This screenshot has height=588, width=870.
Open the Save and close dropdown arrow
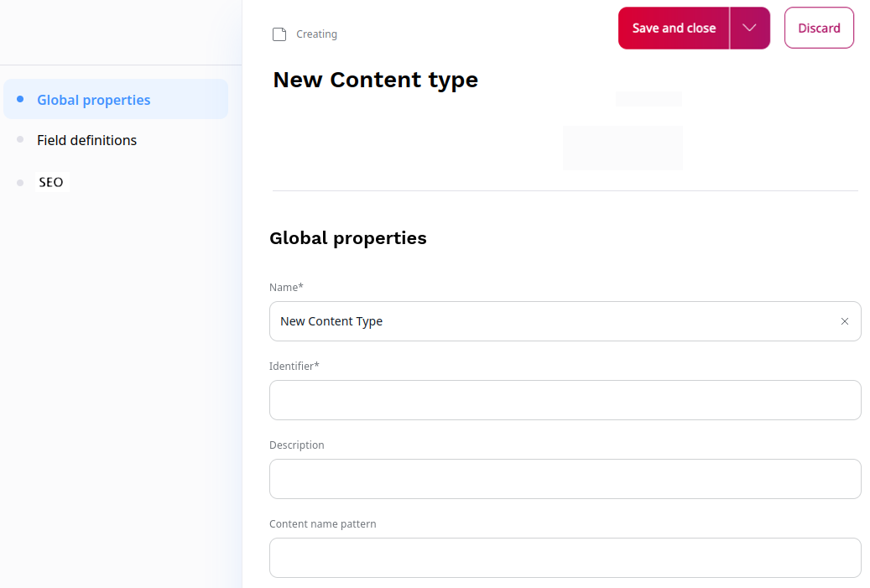pyautogui.click(x=749, y=27)
